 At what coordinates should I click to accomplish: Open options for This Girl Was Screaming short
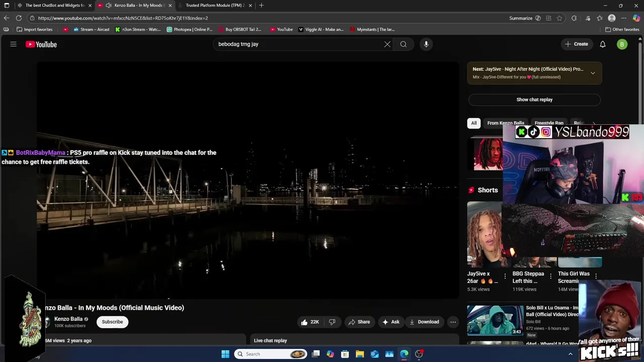click(596, 276)
